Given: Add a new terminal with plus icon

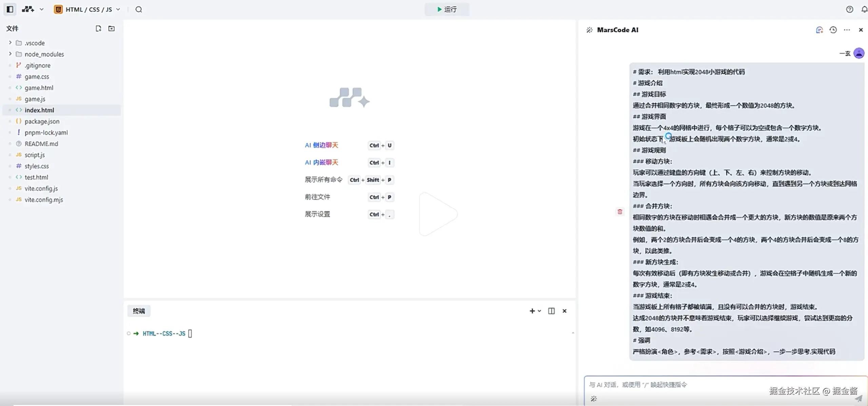Looking at the screenshot, I should (x=532, y=311).
